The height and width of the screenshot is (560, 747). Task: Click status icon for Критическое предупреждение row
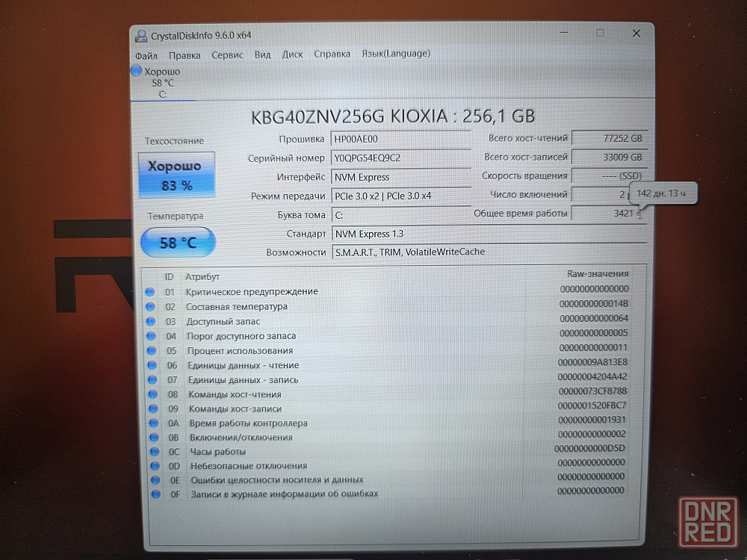(150, 291)
